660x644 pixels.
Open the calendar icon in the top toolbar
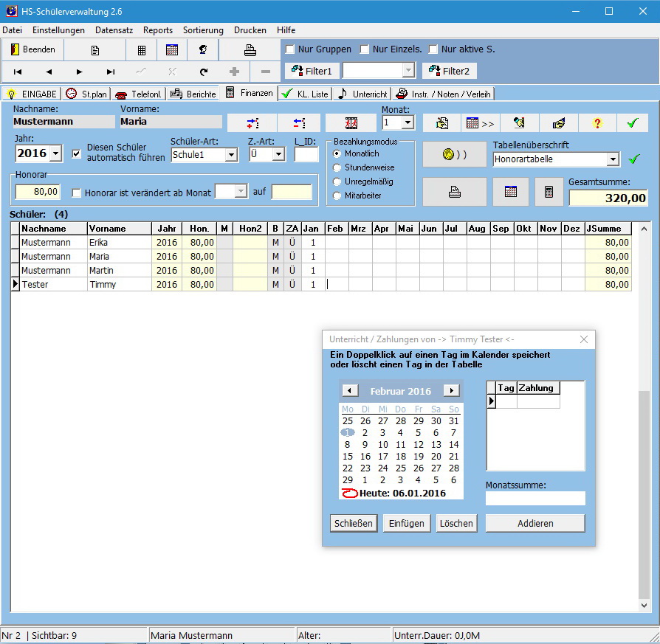pyautogui.click(x=172, y=50)
